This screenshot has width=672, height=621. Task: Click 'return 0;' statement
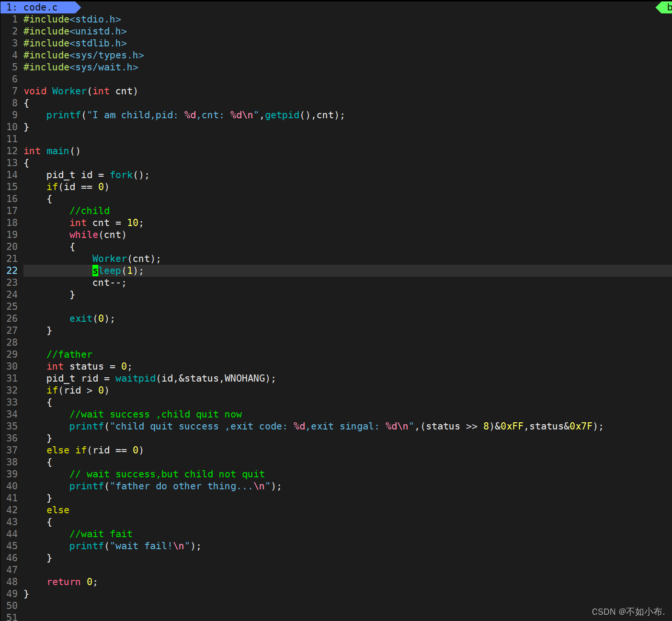[72, 582]
